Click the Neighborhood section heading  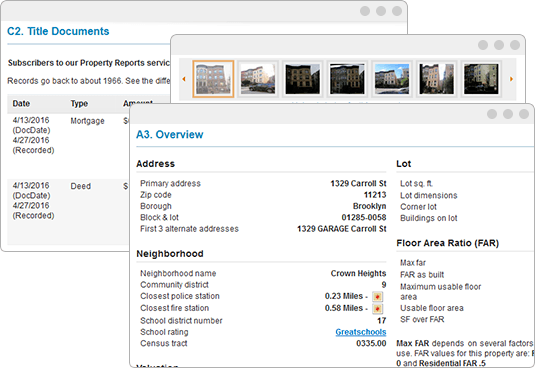tap(170, 254)
